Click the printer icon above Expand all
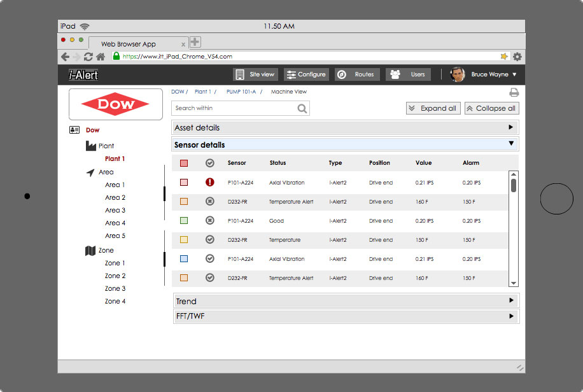583x392 pixels. click(x=514, y=93)
